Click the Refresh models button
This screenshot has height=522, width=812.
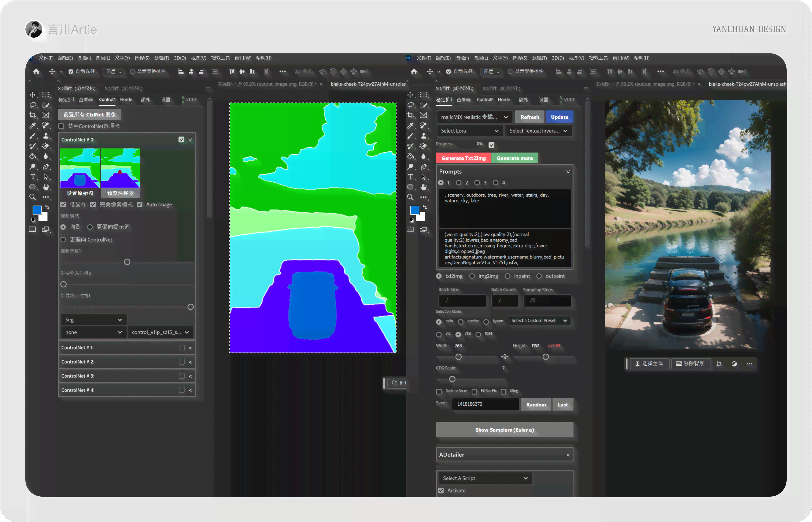point(530,117)
